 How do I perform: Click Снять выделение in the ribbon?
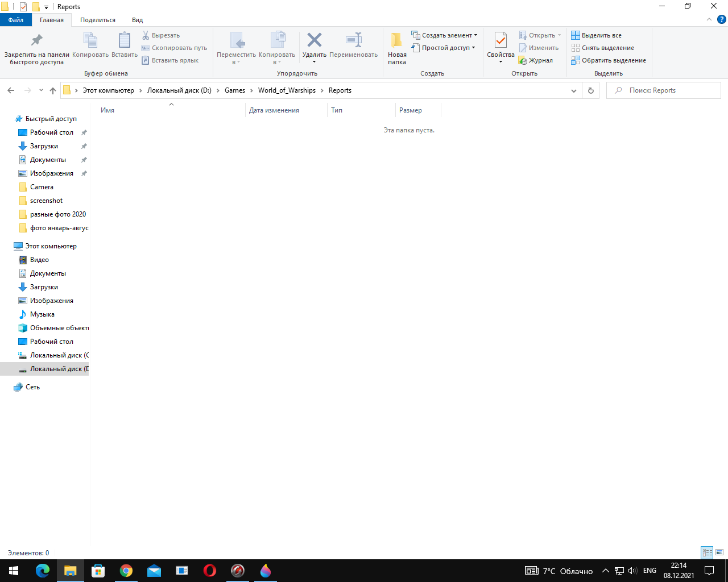(603, 48)
